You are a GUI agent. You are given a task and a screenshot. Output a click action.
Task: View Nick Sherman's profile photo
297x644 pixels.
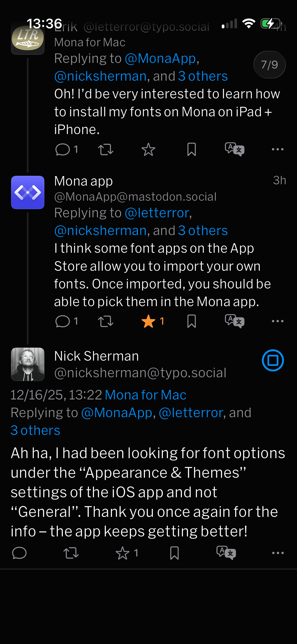[28, 364]
